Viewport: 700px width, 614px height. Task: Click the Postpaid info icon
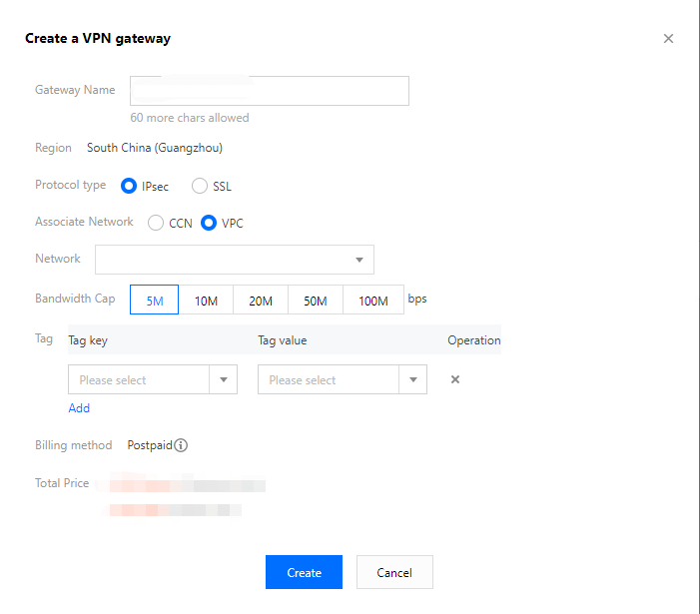coord(182,445)
